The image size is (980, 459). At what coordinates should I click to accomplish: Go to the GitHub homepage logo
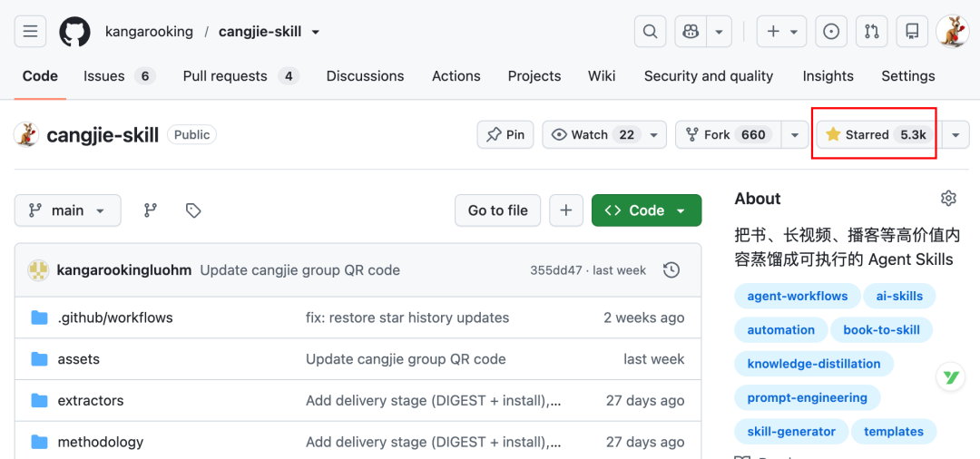(75, 31)
